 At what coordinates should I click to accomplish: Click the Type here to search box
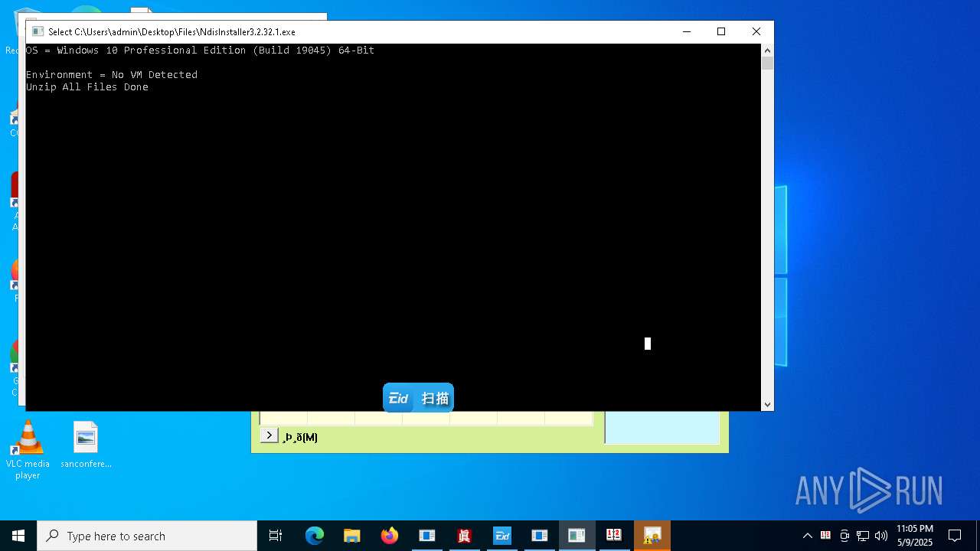[147, 536]
